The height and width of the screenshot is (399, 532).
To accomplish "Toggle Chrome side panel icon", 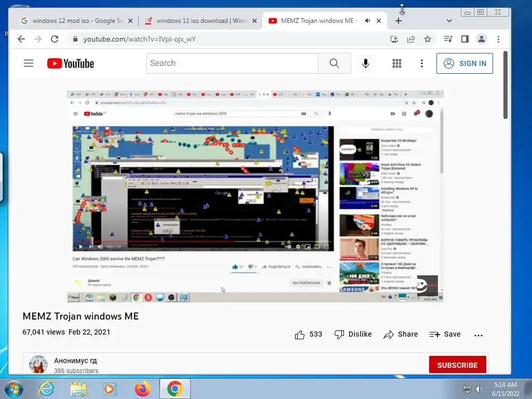I will (465, 39).
